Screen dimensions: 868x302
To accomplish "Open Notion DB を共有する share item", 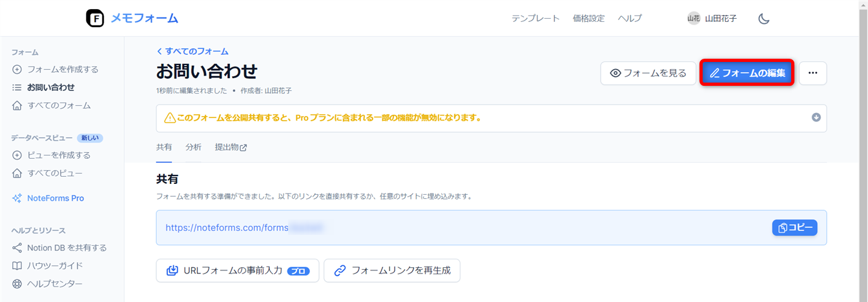I will [x=67, y=248].
